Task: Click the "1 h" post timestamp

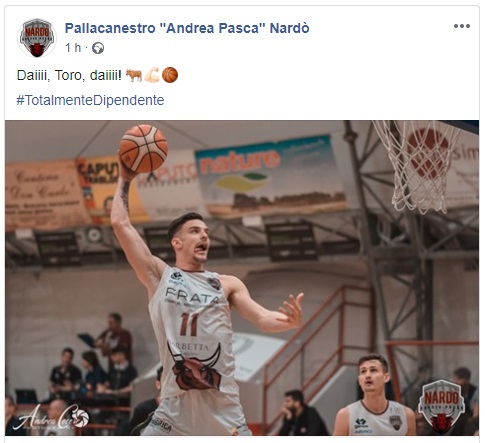Action: pos(73,48)
